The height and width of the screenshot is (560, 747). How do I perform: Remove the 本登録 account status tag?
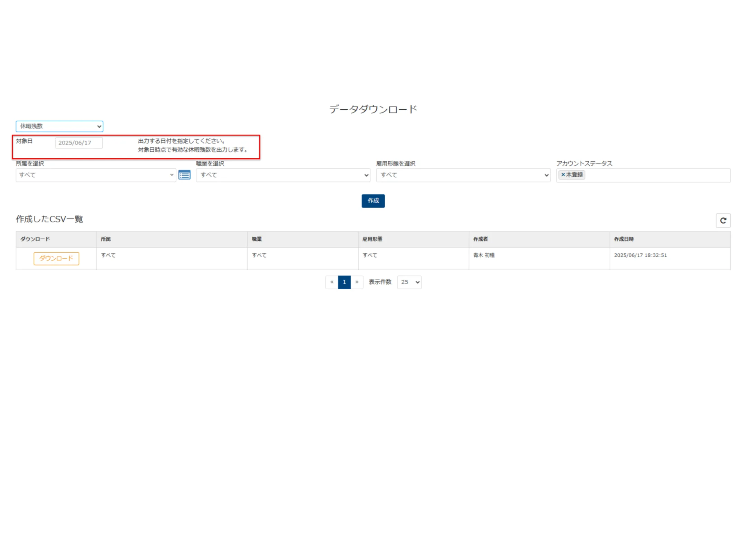(x=563, y=175)
